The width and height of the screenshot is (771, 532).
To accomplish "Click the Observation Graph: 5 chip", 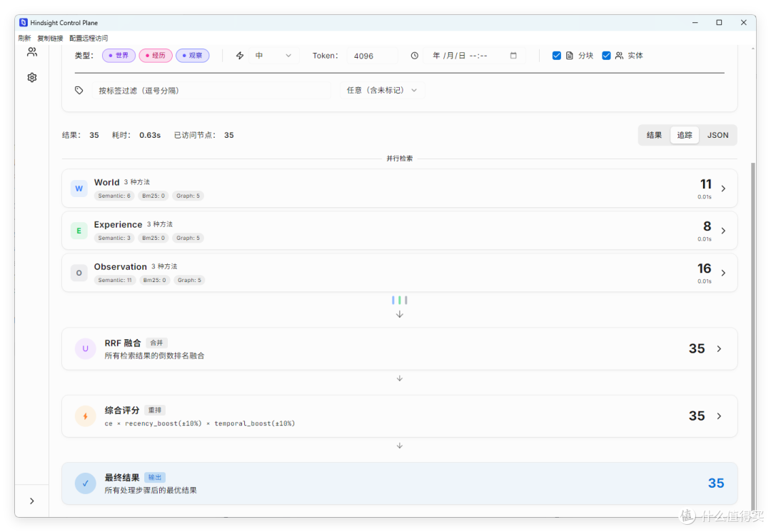I will coord(189,280).
